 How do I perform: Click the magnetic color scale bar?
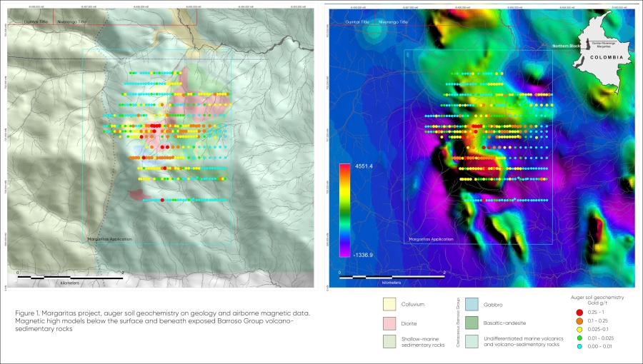(x=344, y=208)
